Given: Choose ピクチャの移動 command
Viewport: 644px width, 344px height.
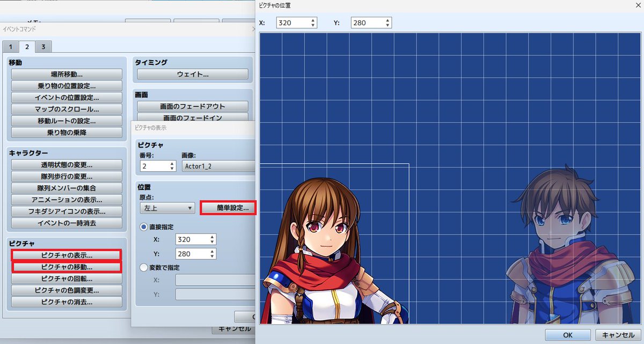Looking at the screenshot, I should 67,267.
